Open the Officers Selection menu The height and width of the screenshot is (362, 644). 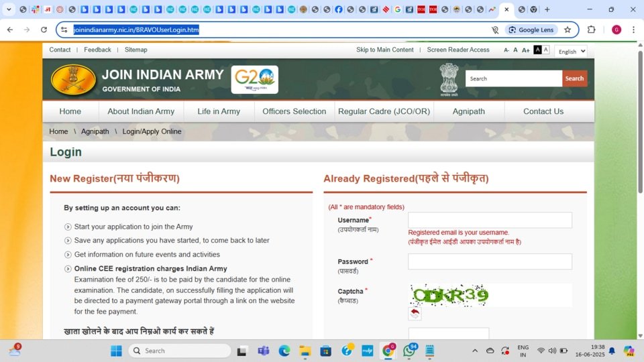click(x=294, y=111)
